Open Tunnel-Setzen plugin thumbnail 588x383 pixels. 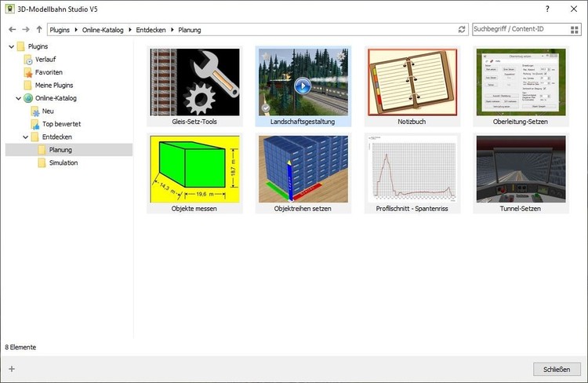click(521, 169)
